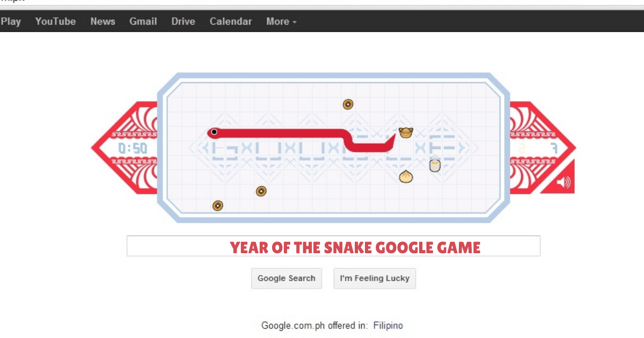Open Gmail from the top bar
Image resolution: width=644 pixels, height=338 pixels.
click(x=143, y=21)
